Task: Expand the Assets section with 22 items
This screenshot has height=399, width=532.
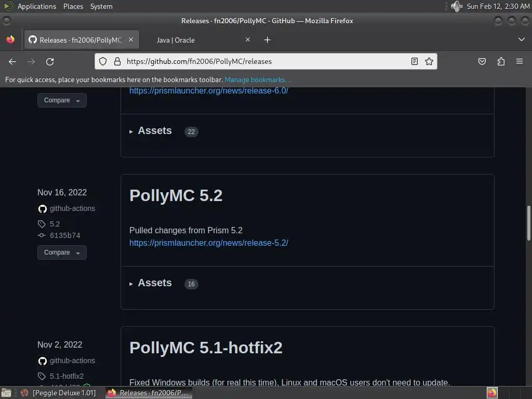Action: click(x=151, y=131)
